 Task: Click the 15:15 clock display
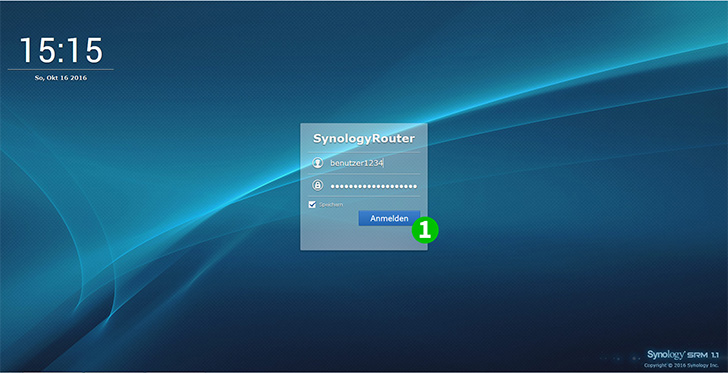click(x=61, y=50)
